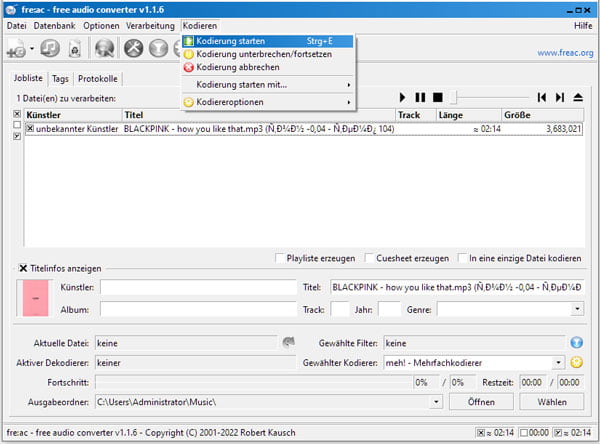Viewport: 600px width, 444px height.
Task: Click the 'Öffnen' button
Action: pos(480,401)
